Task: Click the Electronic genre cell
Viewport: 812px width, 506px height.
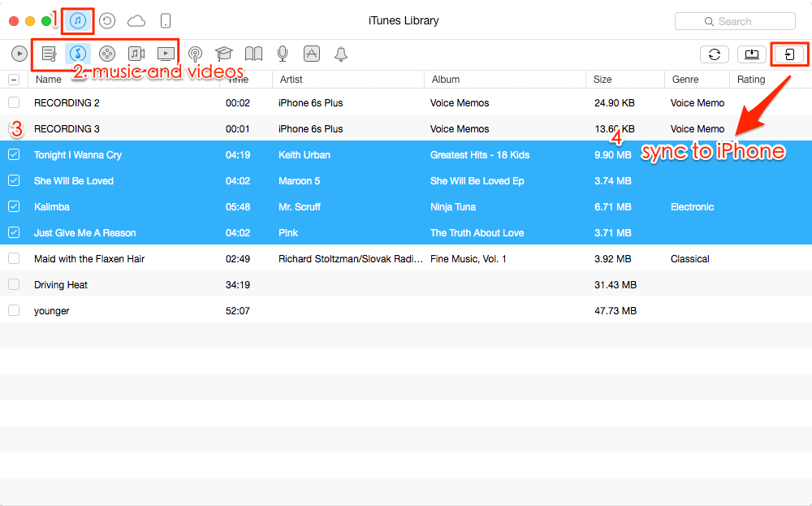Action: [692, 206]
